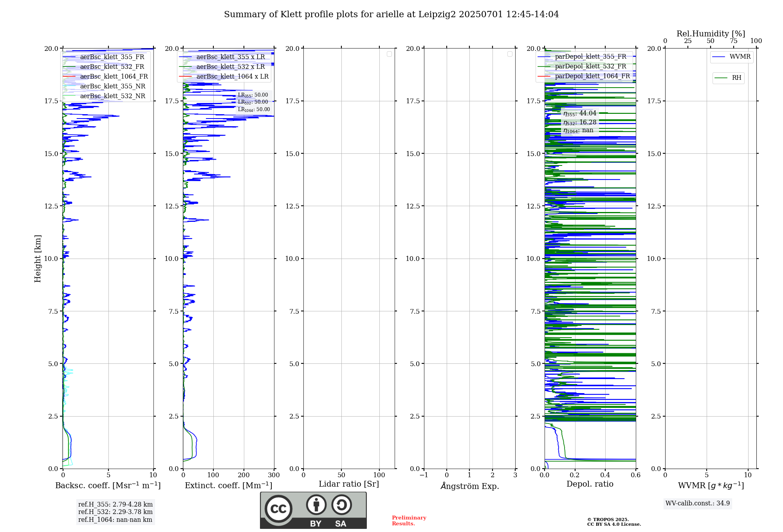Viewport: 783px width, 532px height.
Task: Click the η532: 16.28 annotation
Action: (x=580, y=122)
